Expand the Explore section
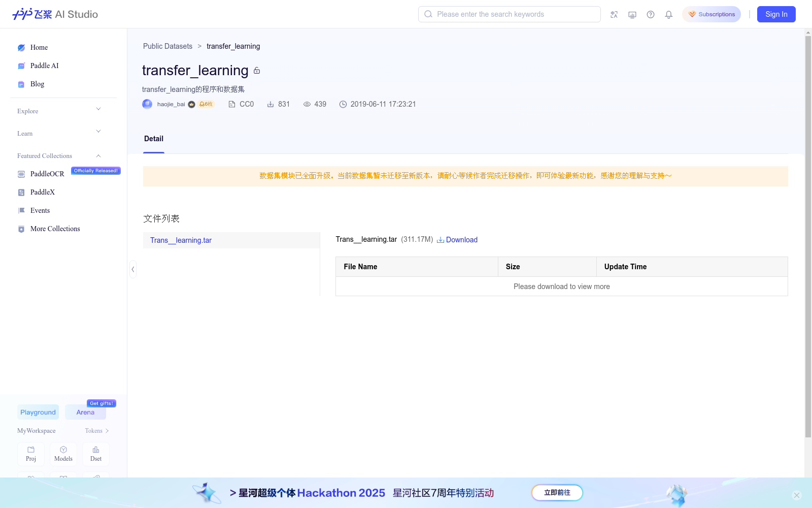Image resolution: width=812 pixels, height=508 pixels. click(x=98, y=109)
